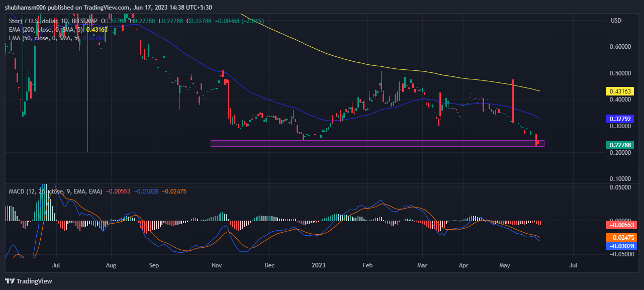Click the Sep label on time axis

[x=154, y=264]
